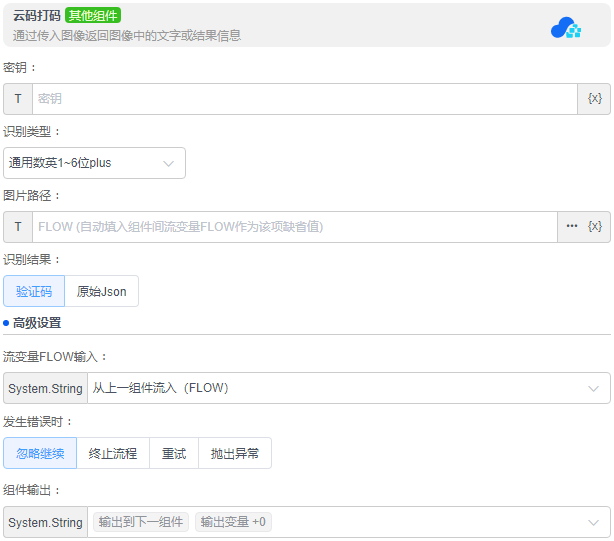
Task: Open file browse ellipsis for 图片路径
Action: point(572,226)
